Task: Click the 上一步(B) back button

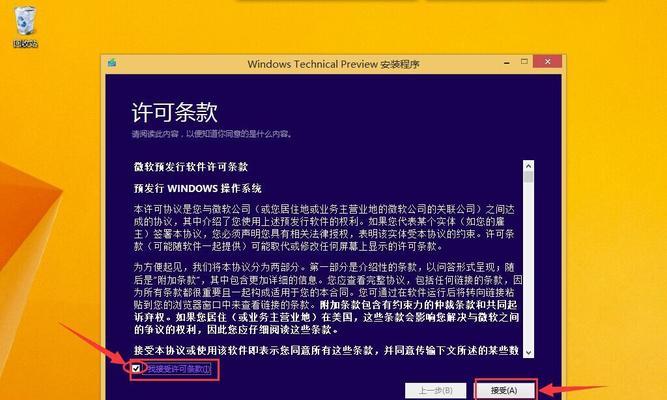Action: tap(436, 390)
